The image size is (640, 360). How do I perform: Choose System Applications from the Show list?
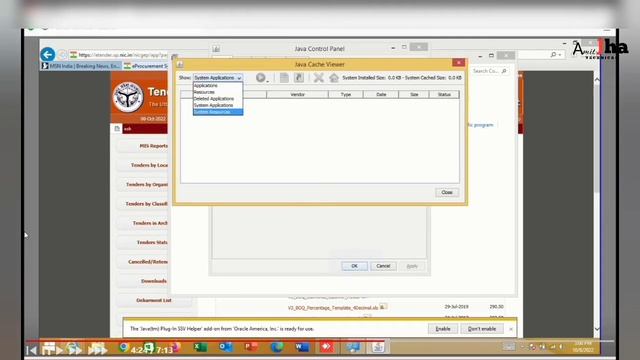point(218,105)
